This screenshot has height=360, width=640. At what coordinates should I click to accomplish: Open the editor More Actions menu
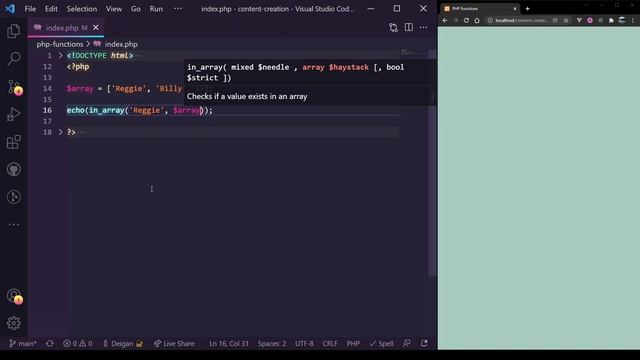coord(424,27)
